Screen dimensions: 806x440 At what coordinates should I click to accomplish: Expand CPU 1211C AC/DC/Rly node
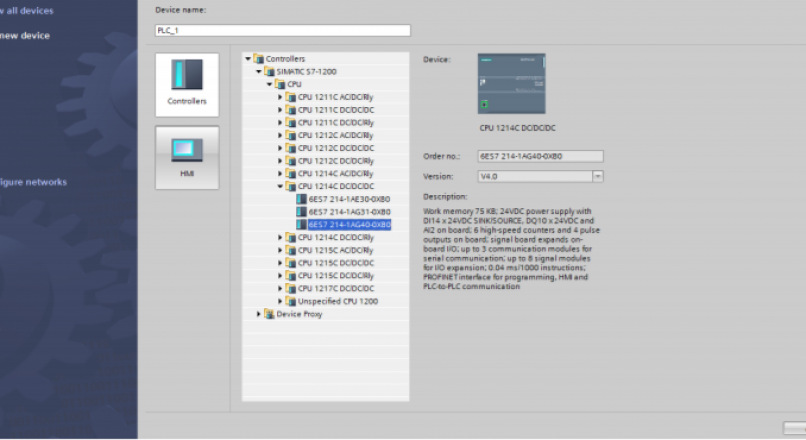coord(280,97)
